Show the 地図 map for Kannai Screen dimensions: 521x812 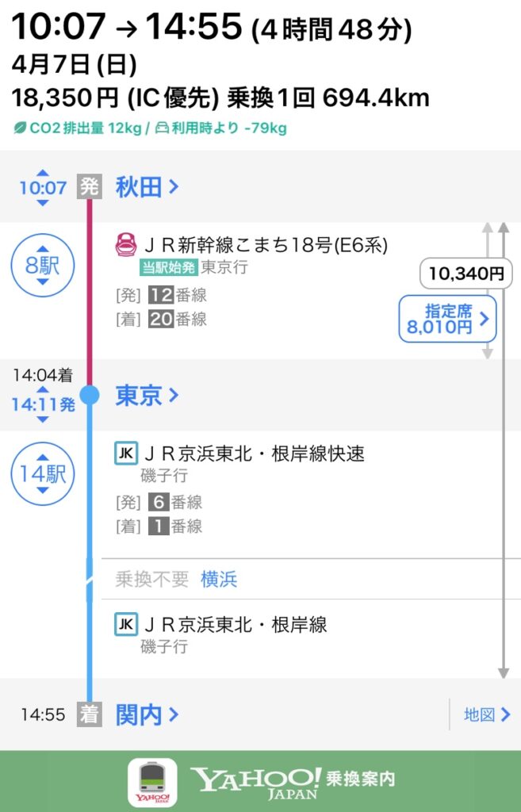[x=486, y=715]
